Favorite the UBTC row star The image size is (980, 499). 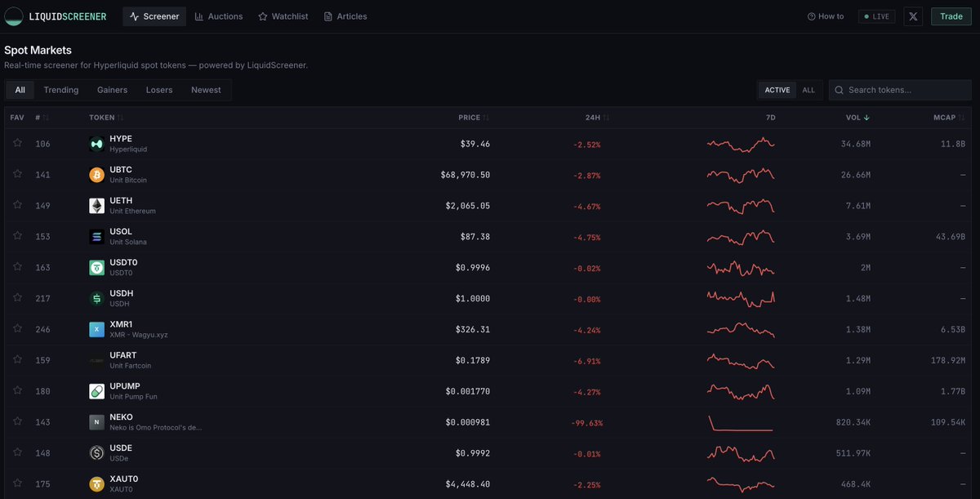[x=17, y=174]
